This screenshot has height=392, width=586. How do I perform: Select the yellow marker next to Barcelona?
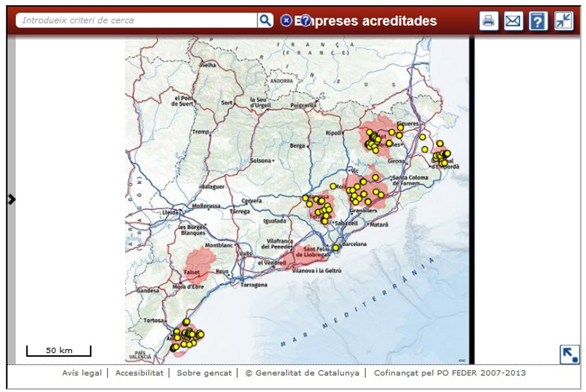pos(336,248)
